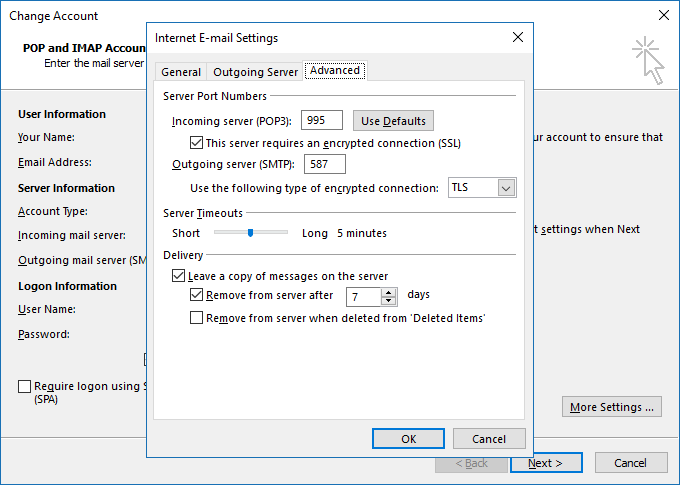Decrease the days spinner down arrow
The width and height of the screenshot is (680, 485).
pos(389,301)
